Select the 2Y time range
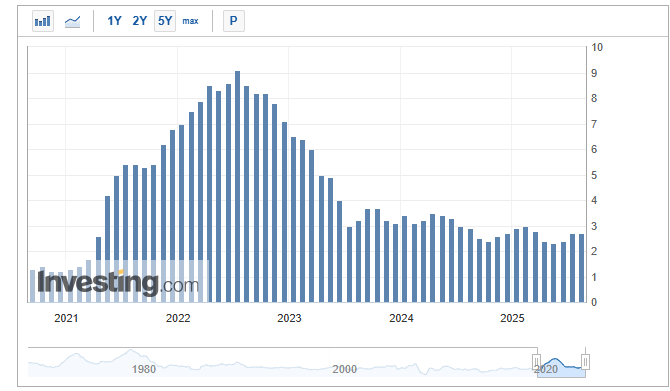Viewport: 670px width, 391px height. [x=139, y=21]
